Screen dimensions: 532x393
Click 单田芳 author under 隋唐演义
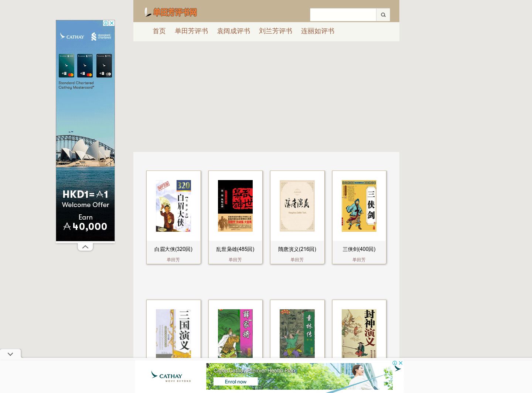[x=297, y=260]
